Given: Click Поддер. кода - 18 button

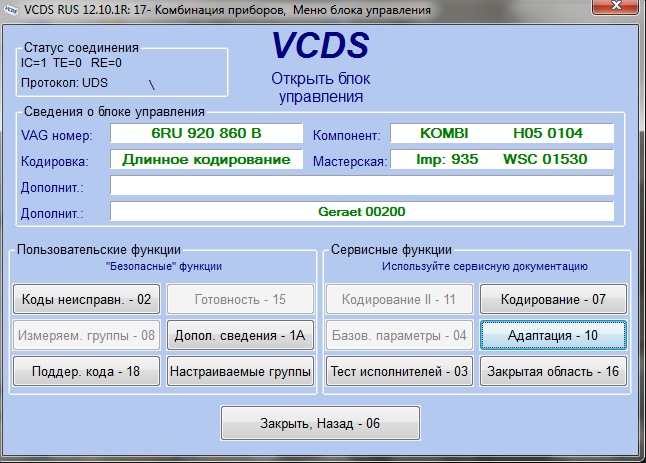Looking at the screenshot, I should click(87, 372).
